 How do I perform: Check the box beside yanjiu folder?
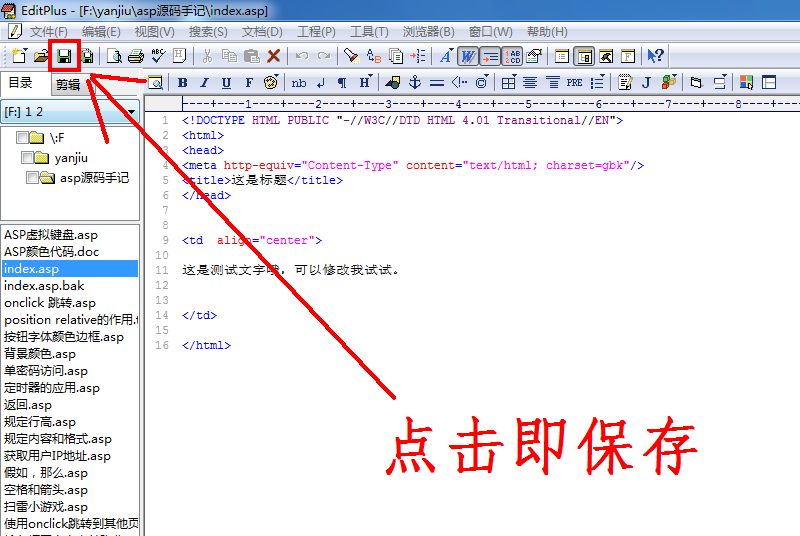26,158
